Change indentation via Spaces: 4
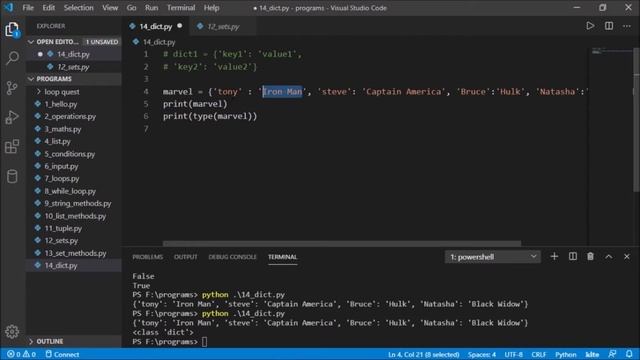This screenshot has height=360, width=640. (482, 354)
